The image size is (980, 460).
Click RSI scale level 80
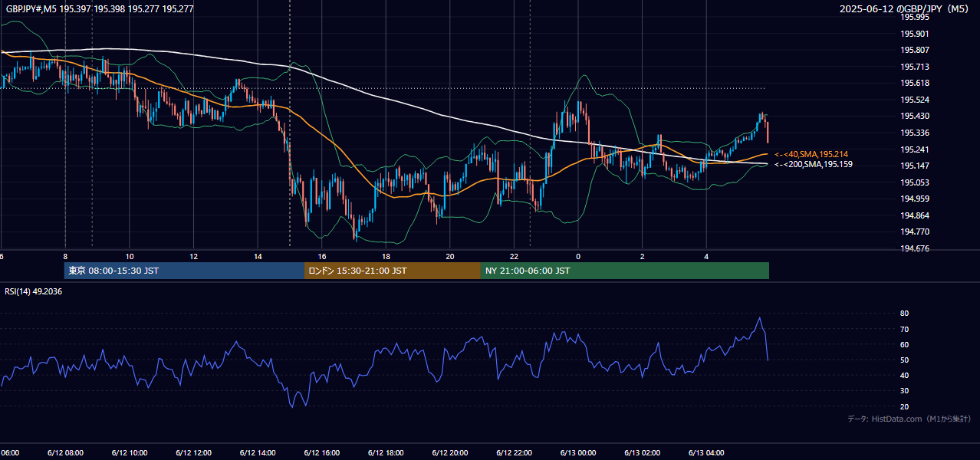(904, 314)
